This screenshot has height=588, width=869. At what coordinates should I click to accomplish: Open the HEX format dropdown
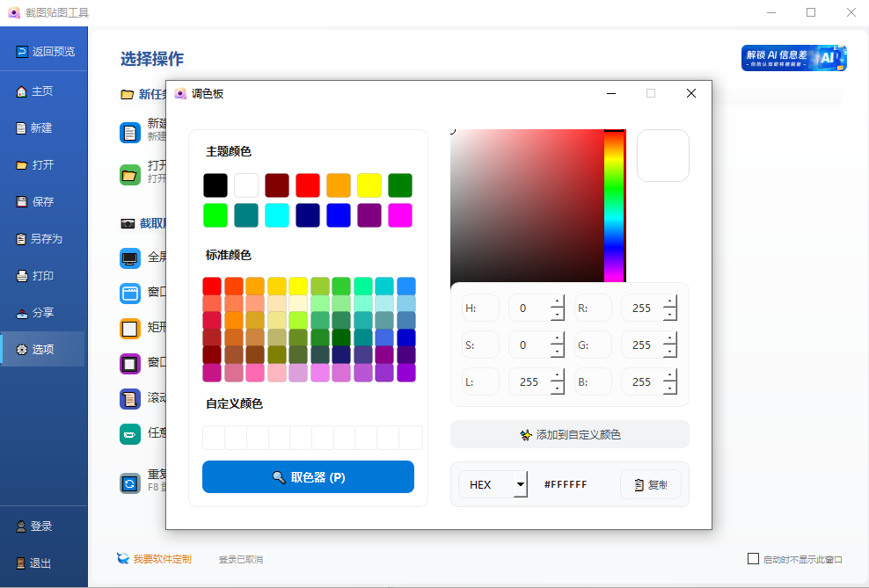[493, 484]
